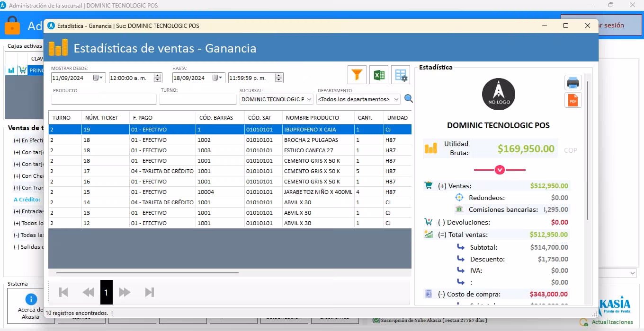The image size is (644, 331).
Task: Select page 1 in the pager
Action: [106, 292]
